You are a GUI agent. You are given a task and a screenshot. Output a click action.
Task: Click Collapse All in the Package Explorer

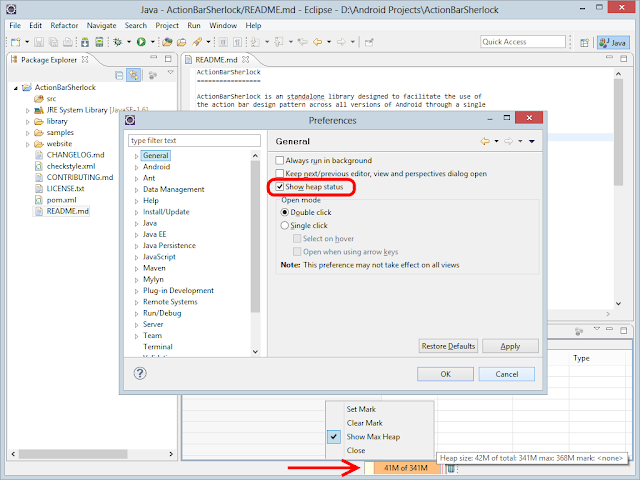[x=119, y=75]
